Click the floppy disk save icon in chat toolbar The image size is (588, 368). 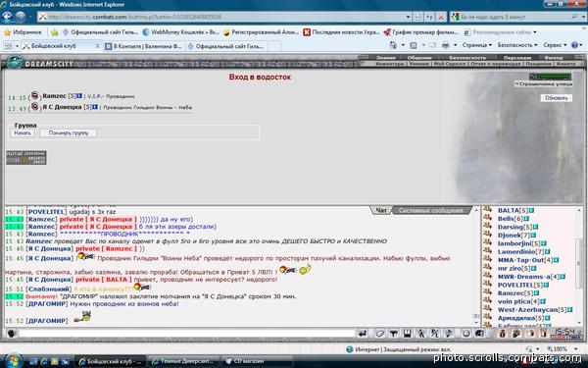[408, 334]
